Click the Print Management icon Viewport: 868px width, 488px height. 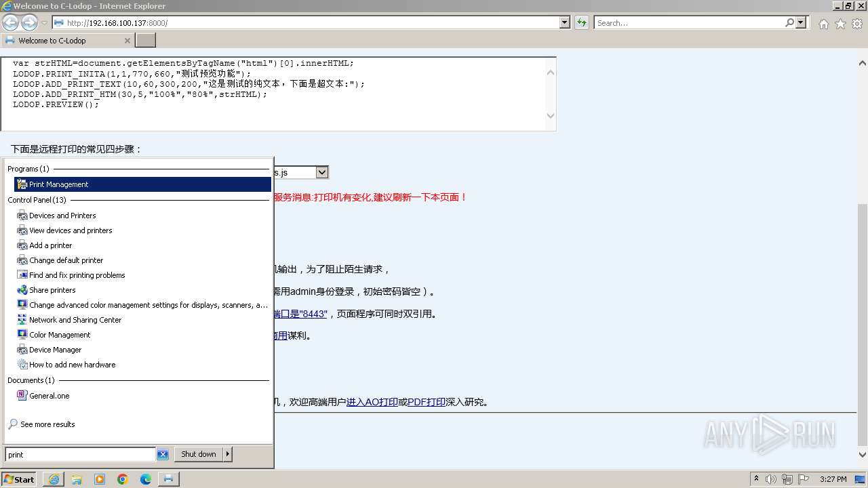coord(22,184)
